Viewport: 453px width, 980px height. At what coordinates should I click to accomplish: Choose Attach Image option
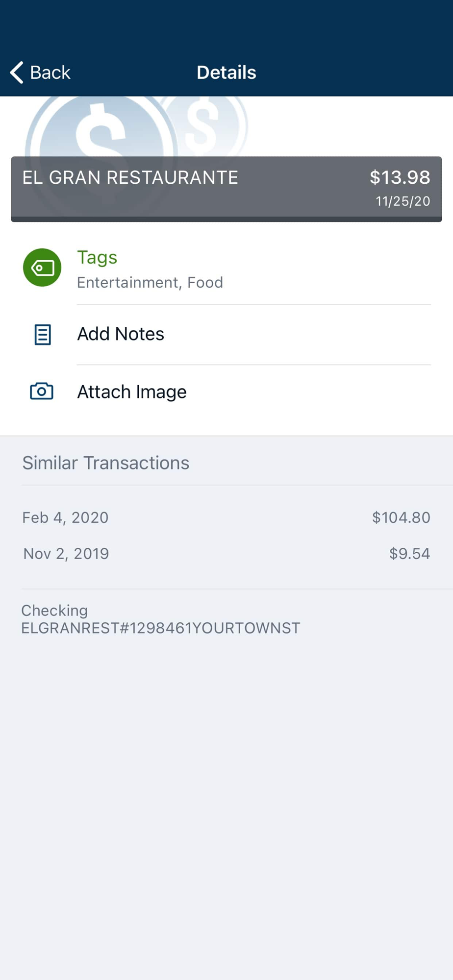point(132,392)
